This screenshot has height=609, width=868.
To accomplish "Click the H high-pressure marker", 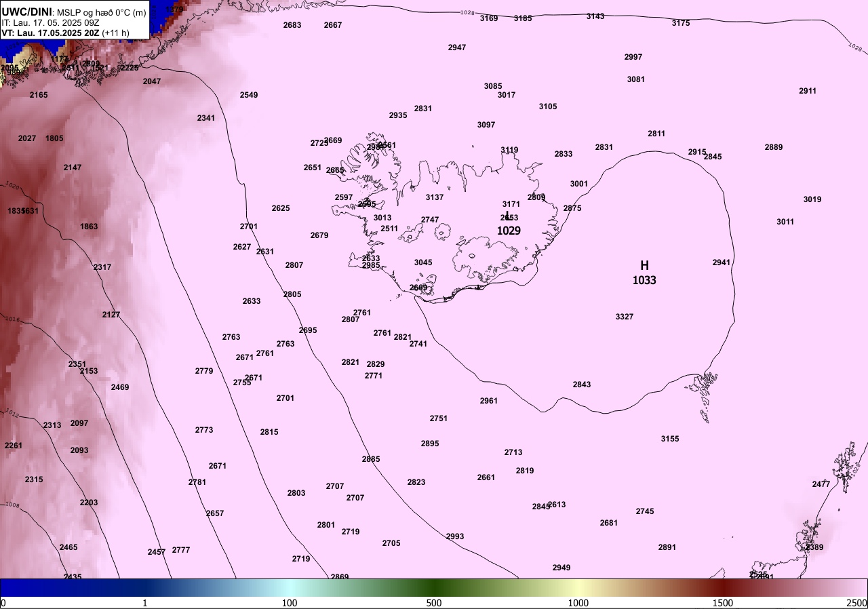I will [644, 266].
